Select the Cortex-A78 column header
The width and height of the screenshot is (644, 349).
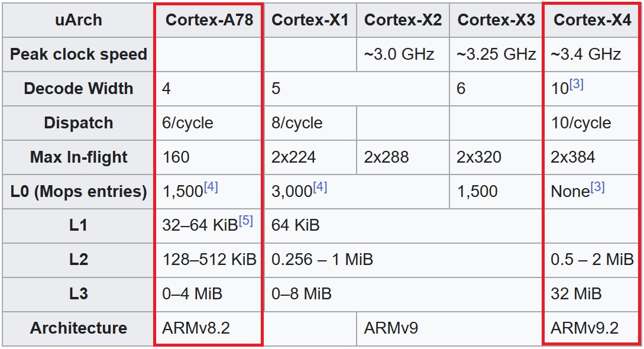tap(209, 20)
